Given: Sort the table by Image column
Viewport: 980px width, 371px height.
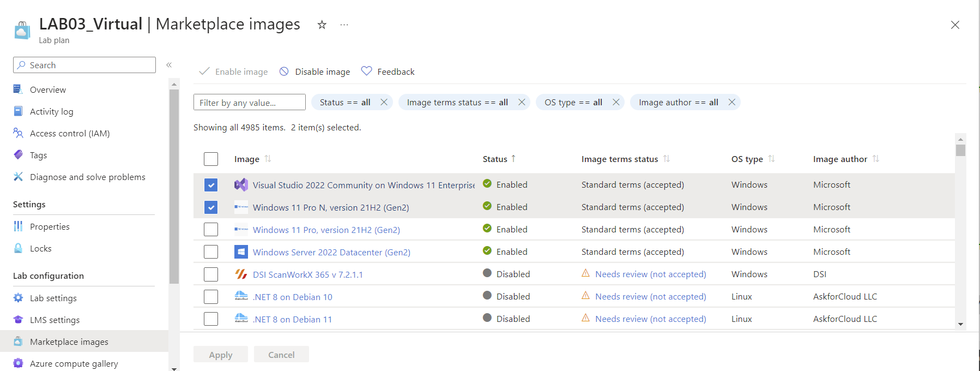Looking at the screenshot, I should [x=252, y=159].
